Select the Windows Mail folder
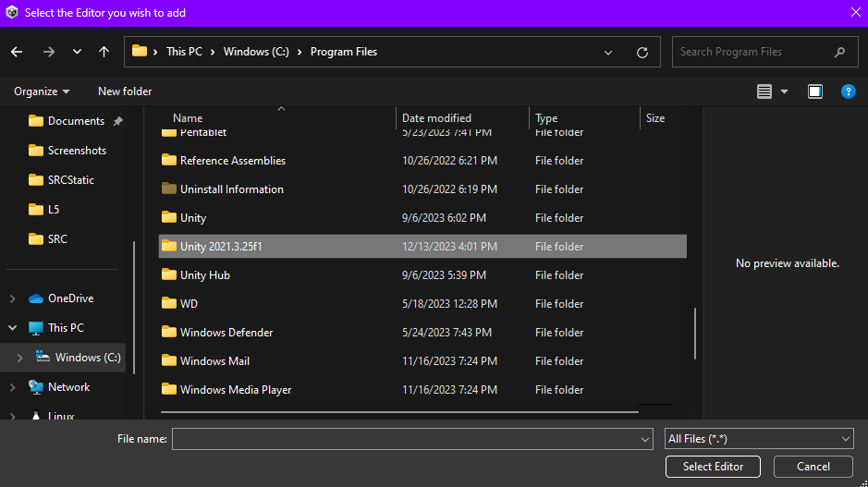Screen dimensions: 868x487 pos(422,360)
